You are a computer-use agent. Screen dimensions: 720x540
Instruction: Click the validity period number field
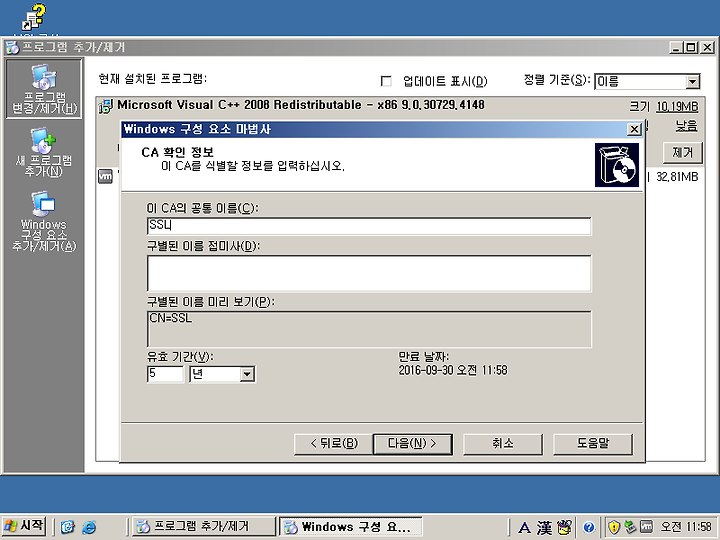(x=165, y=374)
